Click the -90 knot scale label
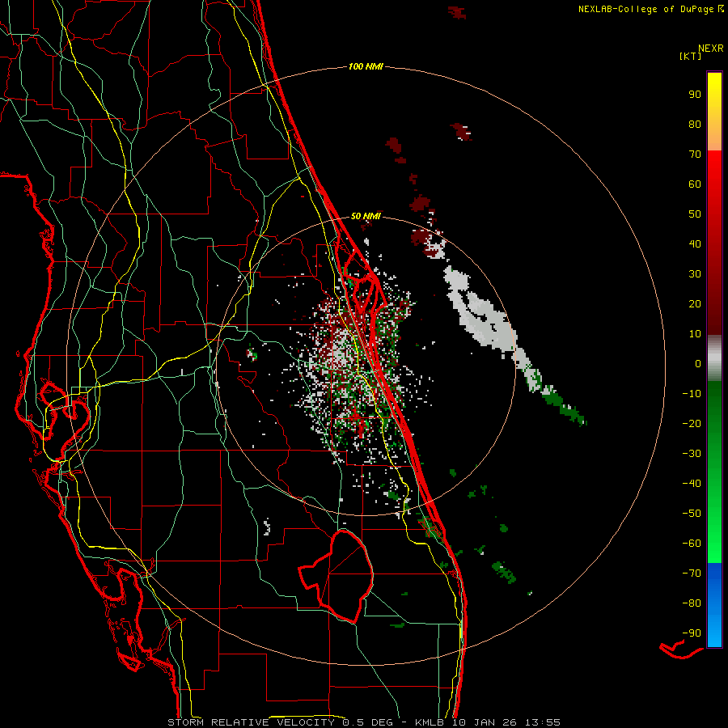 (692, 633)
